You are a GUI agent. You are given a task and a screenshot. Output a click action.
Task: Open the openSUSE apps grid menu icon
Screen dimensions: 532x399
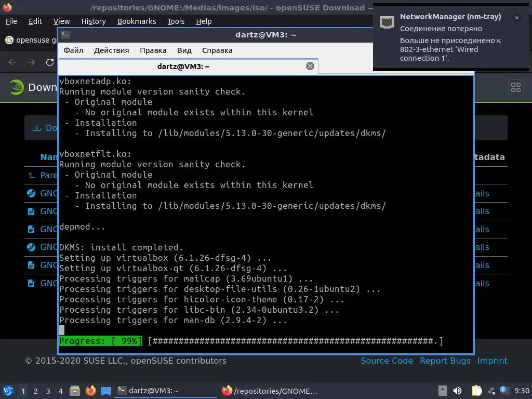[516, 87]
